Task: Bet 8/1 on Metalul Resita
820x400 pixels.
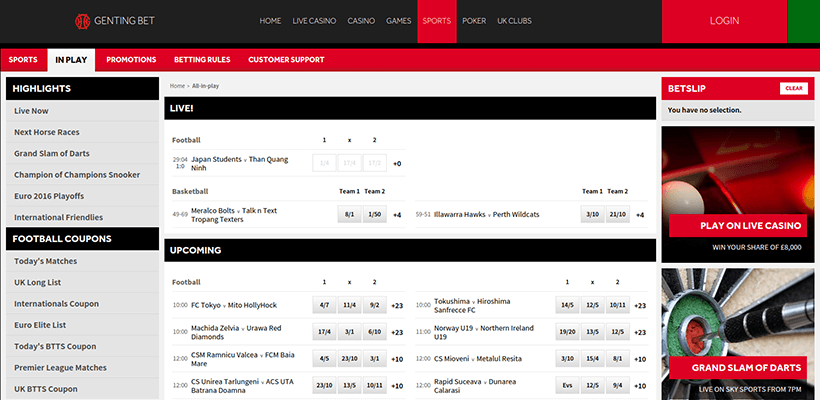Action: tap(618, 359)
